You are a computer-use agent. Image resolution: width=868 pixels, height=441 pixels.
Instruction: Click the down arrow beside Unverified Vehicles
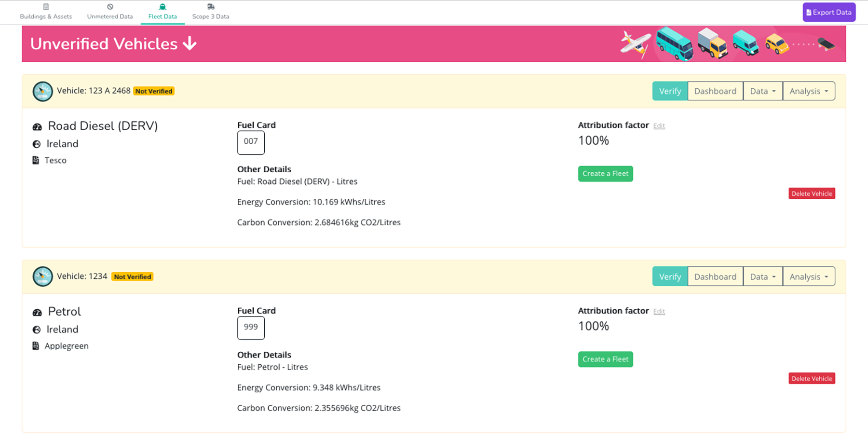tap(190, 43)
